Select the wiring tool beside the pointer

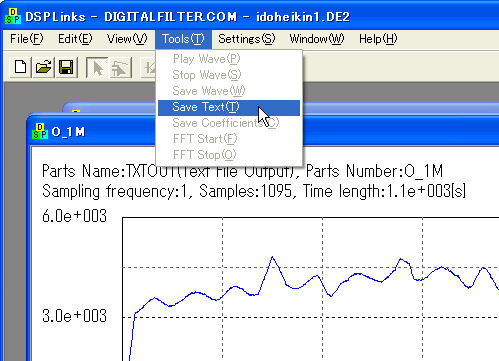click(120, 67)
